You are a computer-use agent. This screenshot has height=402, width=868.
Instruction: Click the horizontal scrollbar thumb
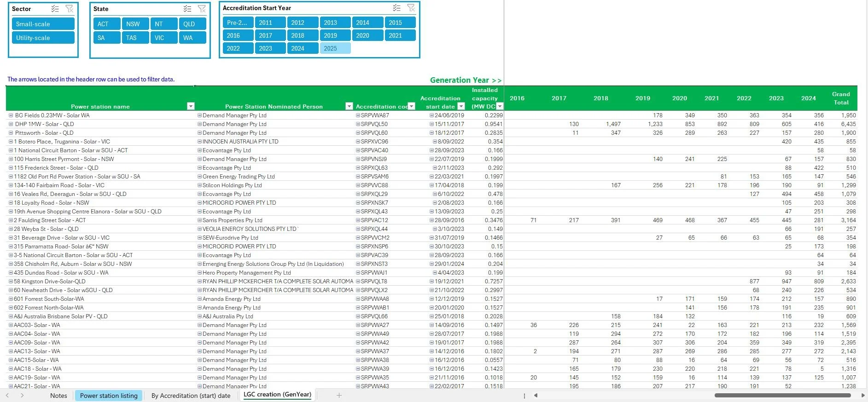tap(783, 395)
